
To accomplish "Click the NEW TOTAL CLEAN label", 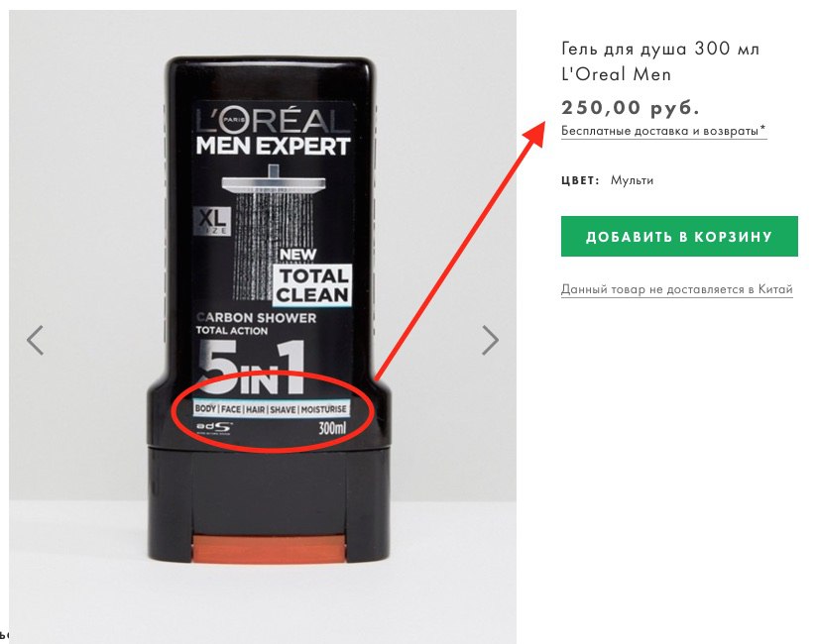I will [x=312, y=276].
